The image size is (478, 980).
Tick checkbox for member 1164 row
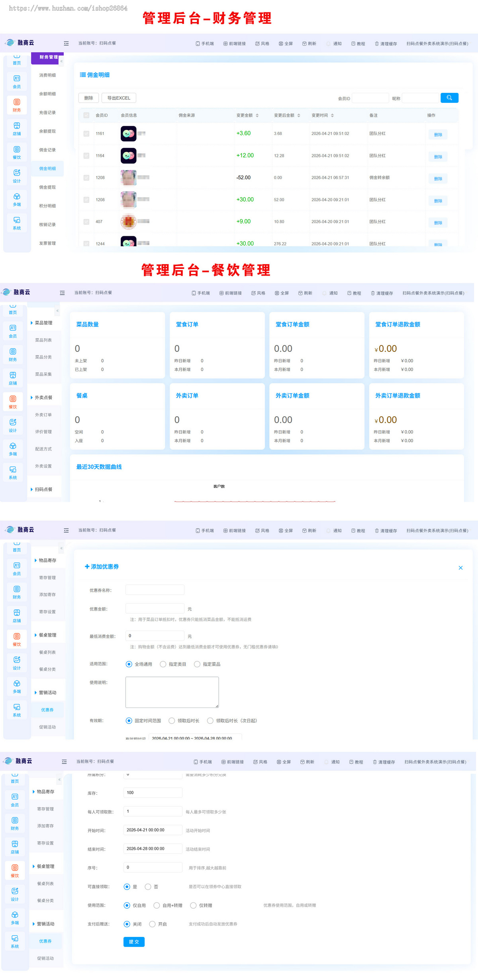click(86, 155)
